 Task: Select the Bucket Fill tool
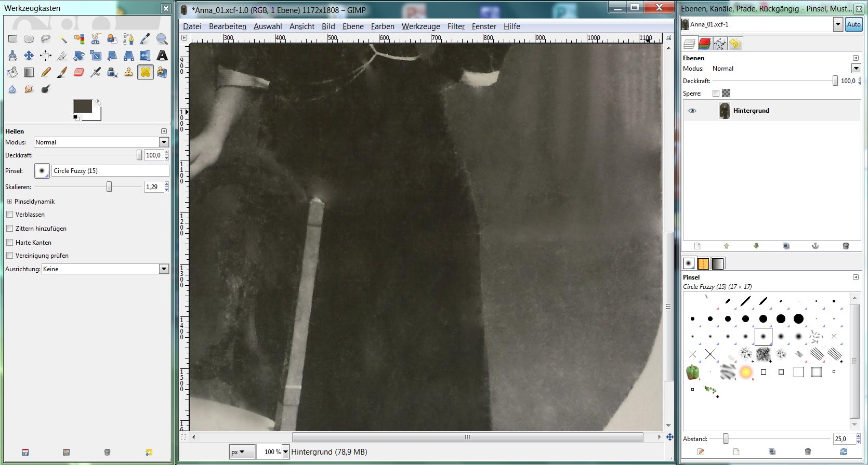pyautogui.click(x=12, y=72)
